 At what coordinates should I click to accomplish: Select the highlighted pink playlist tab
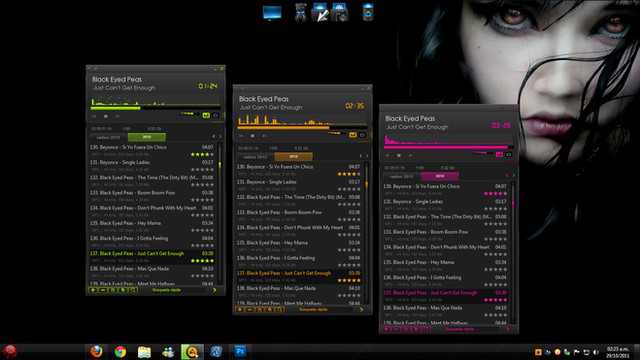[x=440, y=176]
